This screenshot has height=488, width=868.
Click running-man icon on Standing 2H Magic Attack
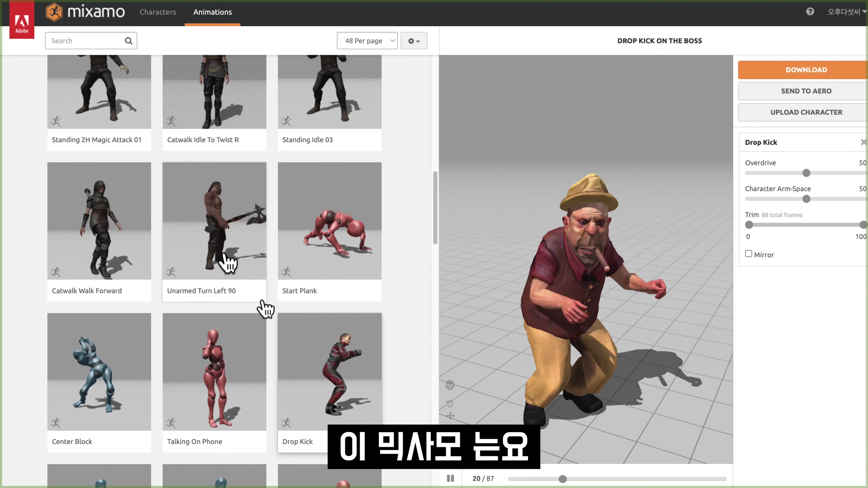[56, 121]
